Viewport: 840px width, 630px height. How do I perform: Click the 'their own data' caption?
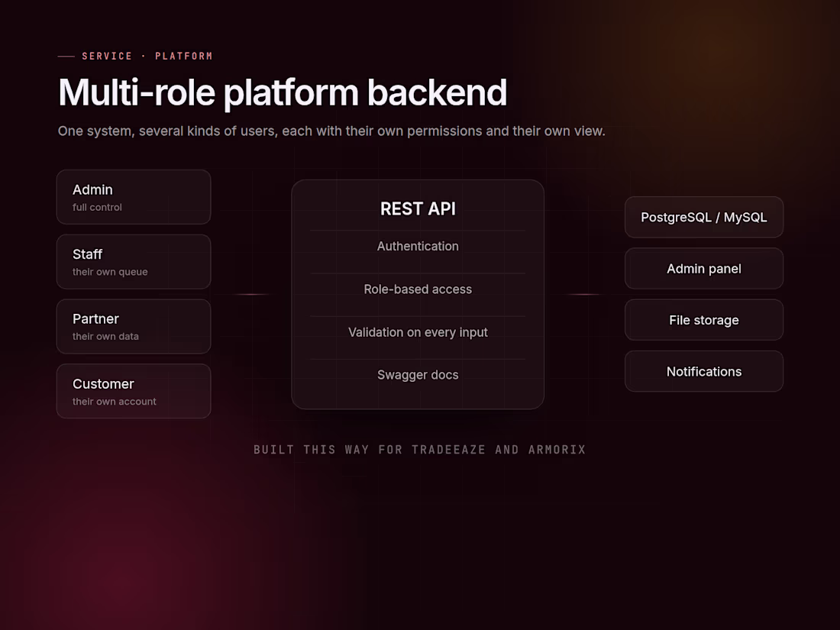105,337
